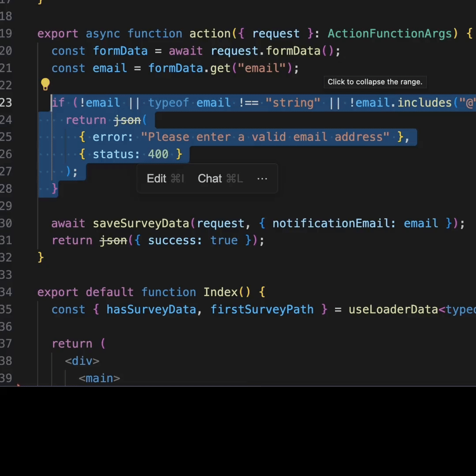Click the "Please enter a valid email address" string
This screenshot has height=476, width=476.
pyautogui.click(x=265, y=137)
